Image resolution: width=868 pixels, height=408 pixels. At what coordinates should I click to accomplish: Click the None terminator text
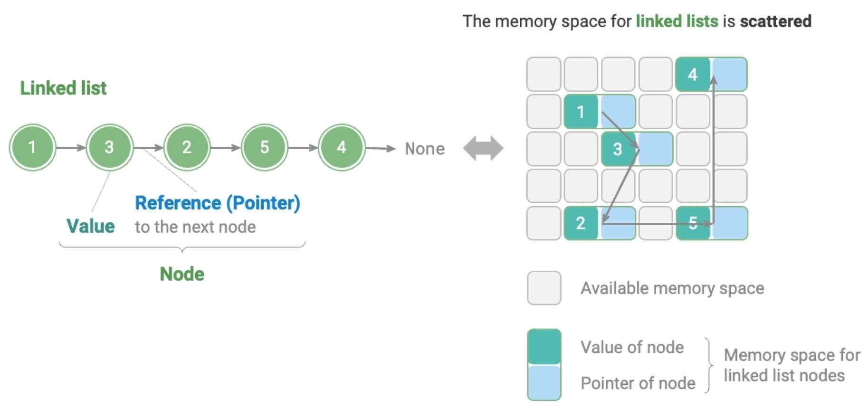[x=425, y=149]
